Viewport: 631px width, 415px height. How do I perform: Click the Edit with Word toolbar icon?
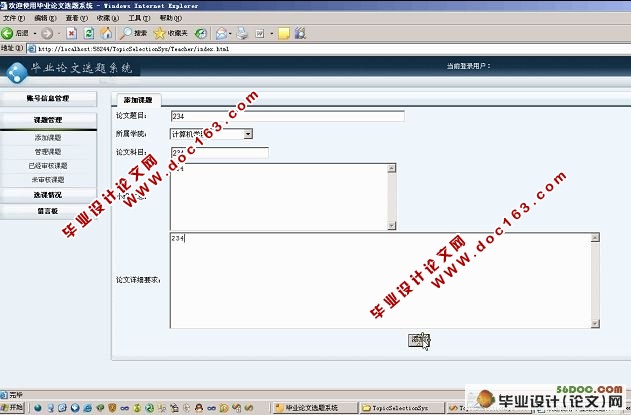[x=260, y=33]
